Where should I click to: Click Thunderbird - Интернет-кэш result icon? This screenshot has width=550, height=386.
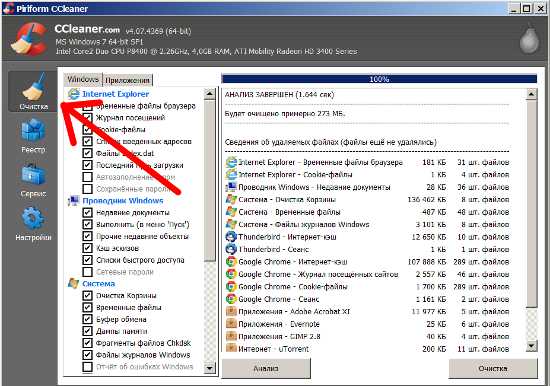[x=231, y=237]
